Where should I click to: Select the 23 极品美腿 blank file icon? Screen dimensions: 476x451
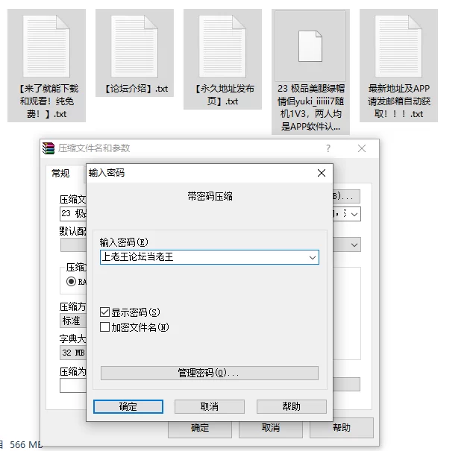[x=310, y=46]
